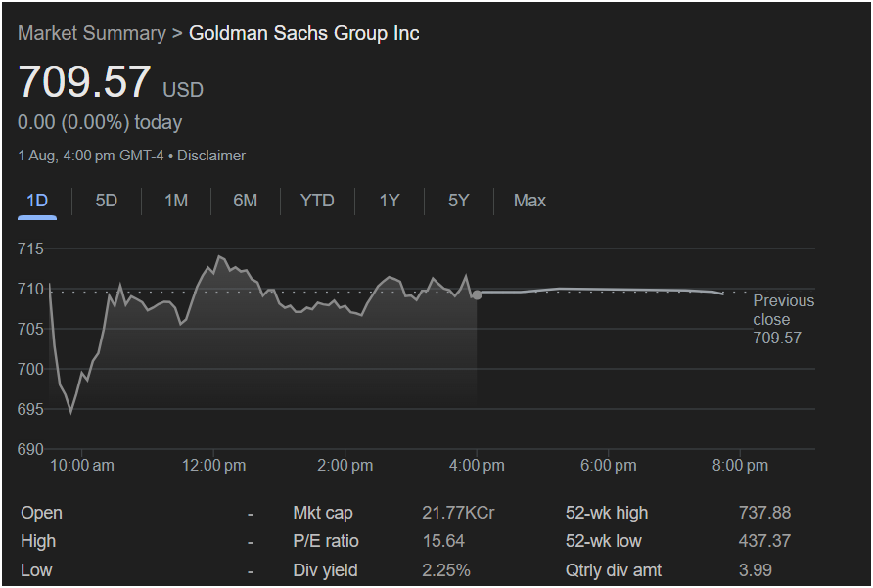Click the 15.64 P/E value

(443, 541)
